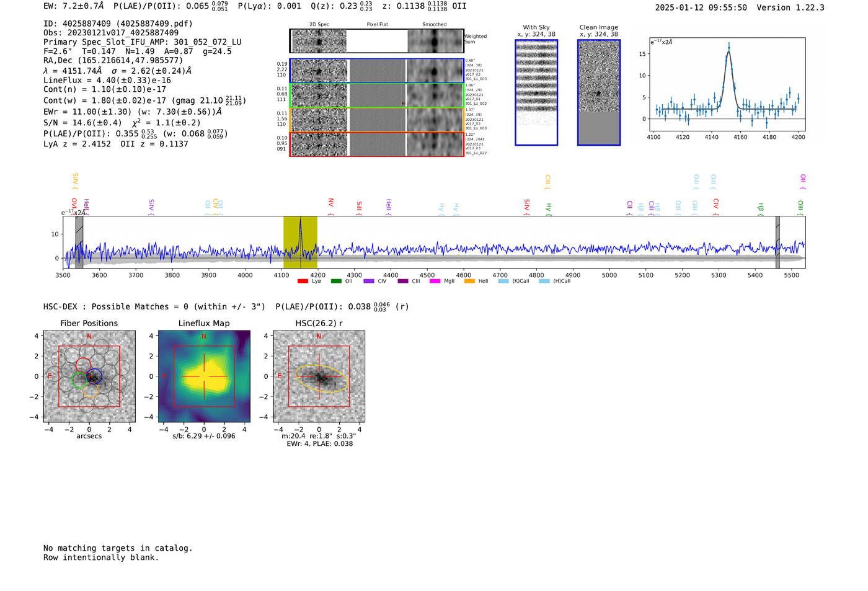Select the red-bordered 2D spectrum row

point(377,144)
